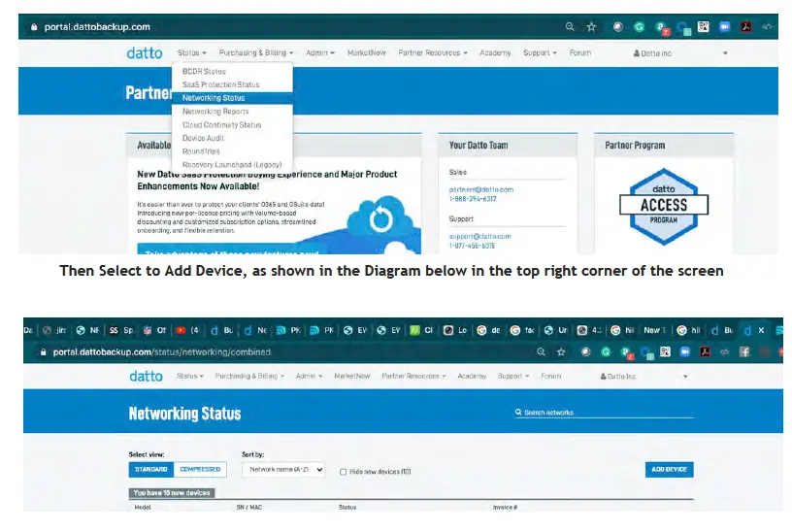Open the QR code extension in upper browser toolbar

pyautogui.click(x=703, y=27)
